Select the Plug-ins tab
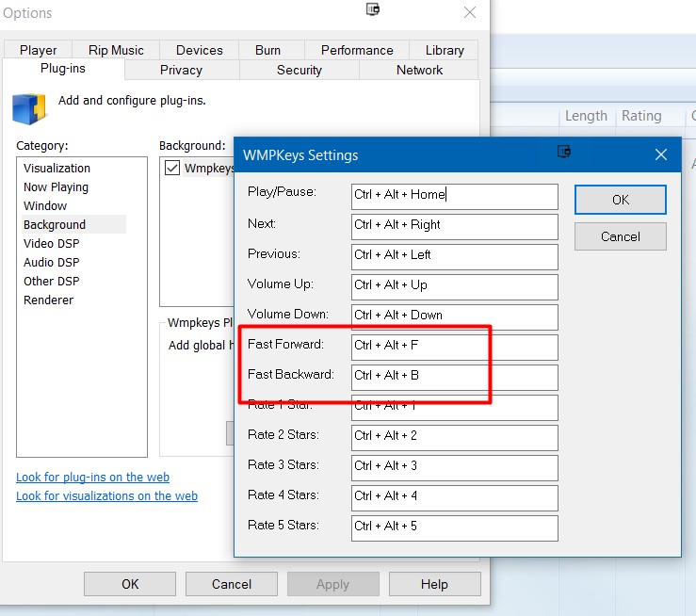The height and width of the screenshot is (616, 696). point(62,69)
